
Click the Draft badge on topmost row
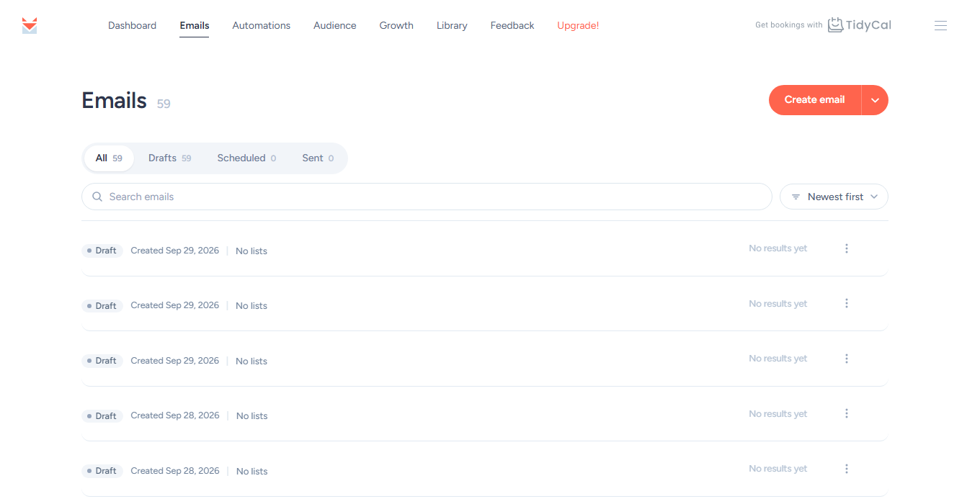102,251
